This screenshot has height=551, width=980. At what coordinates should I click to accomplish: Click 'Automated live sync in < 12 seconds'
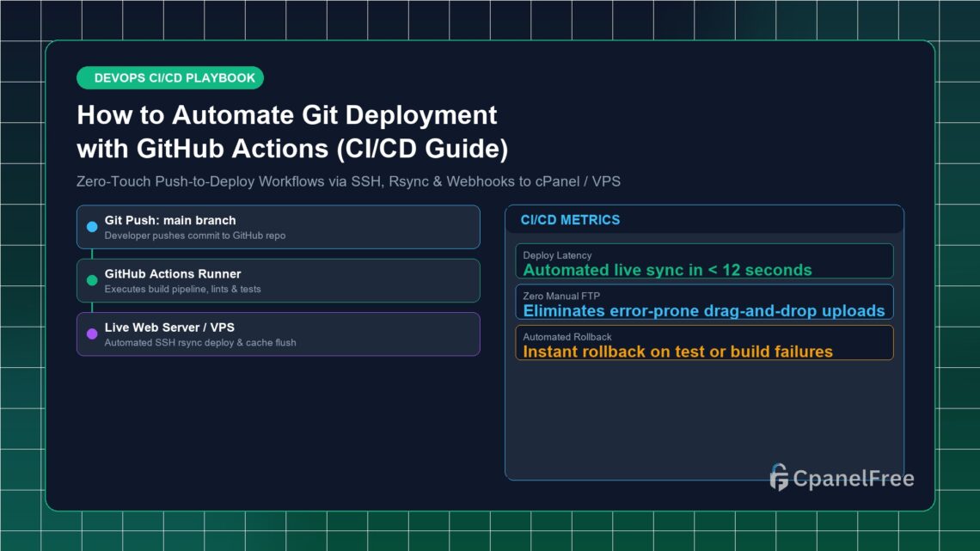click(667, 270)
